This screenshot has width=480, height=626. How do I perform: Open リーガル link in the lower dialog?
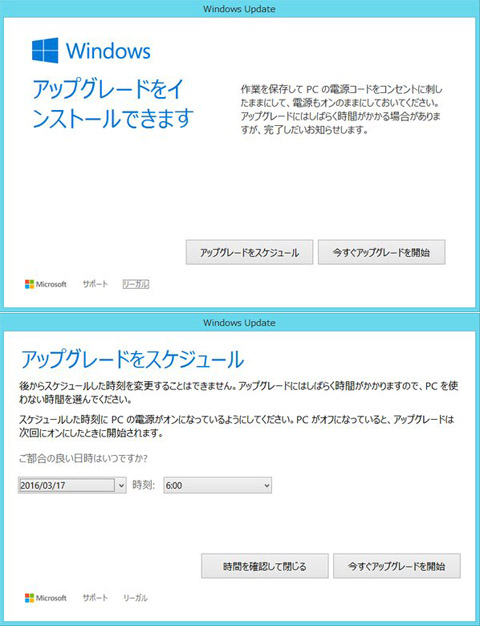pyautogui.click(x=135, y=598)
